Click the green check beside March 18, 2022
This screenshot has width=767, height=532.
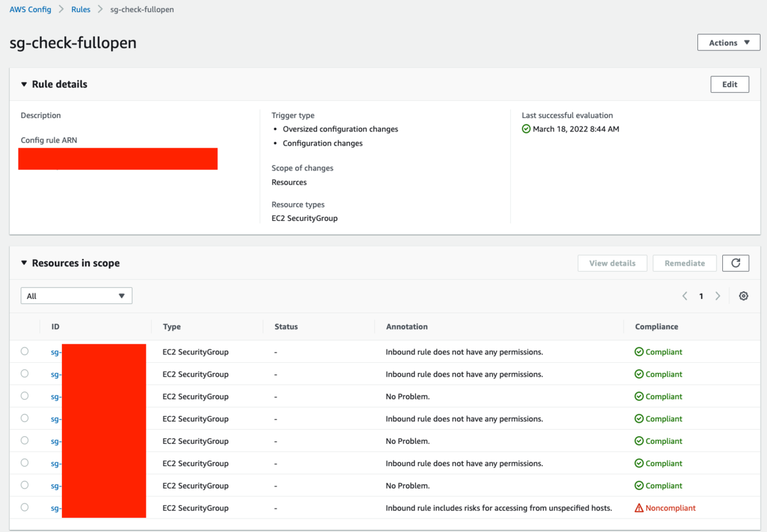[x=526, y=129]
